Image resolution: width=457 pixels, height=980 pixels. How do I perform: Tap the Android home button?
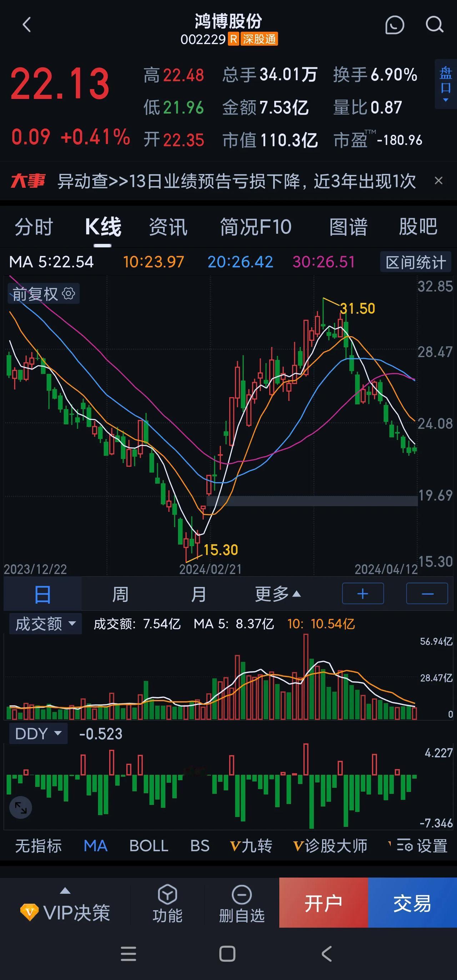227,954
